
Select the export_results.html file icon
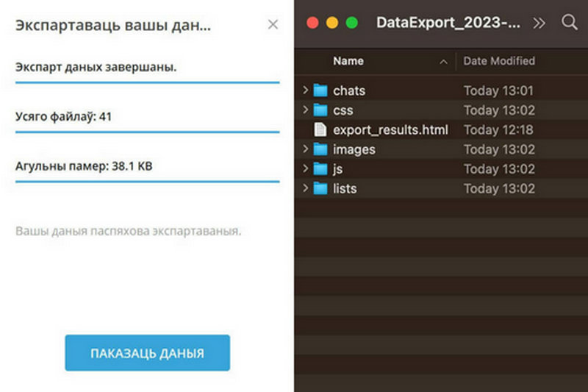[x=320, y=130]
